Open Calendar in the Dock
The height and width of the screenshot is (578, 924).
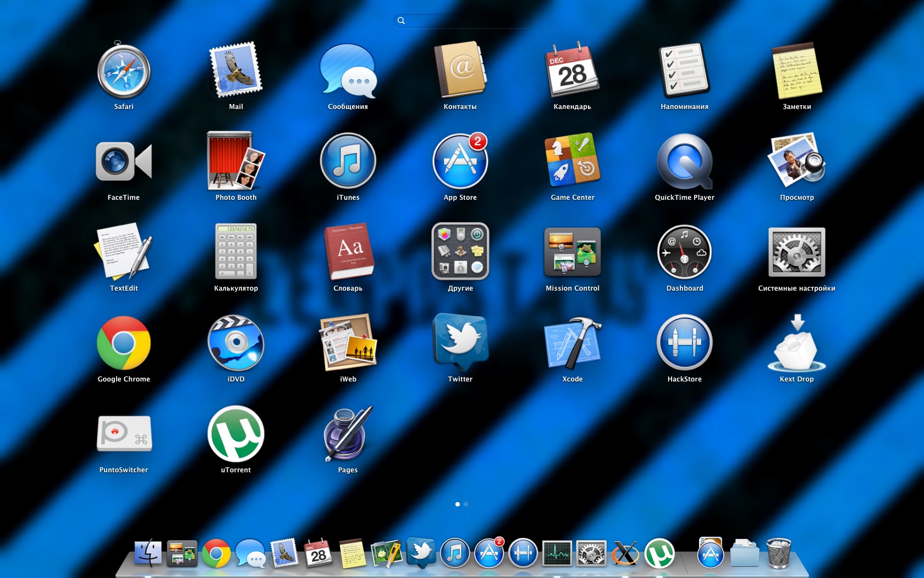tap(318, 553)
